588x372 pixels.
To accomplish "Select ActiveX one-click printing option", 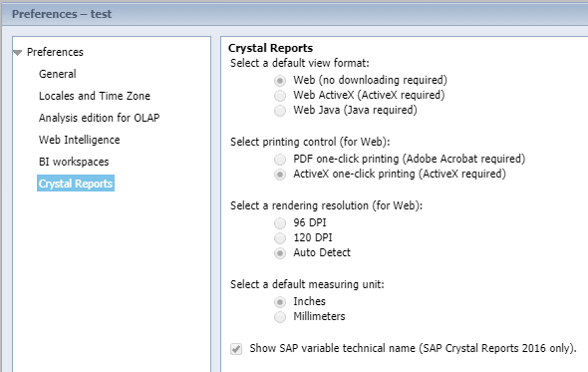I will pyautogui.click(x=280, y=175).
